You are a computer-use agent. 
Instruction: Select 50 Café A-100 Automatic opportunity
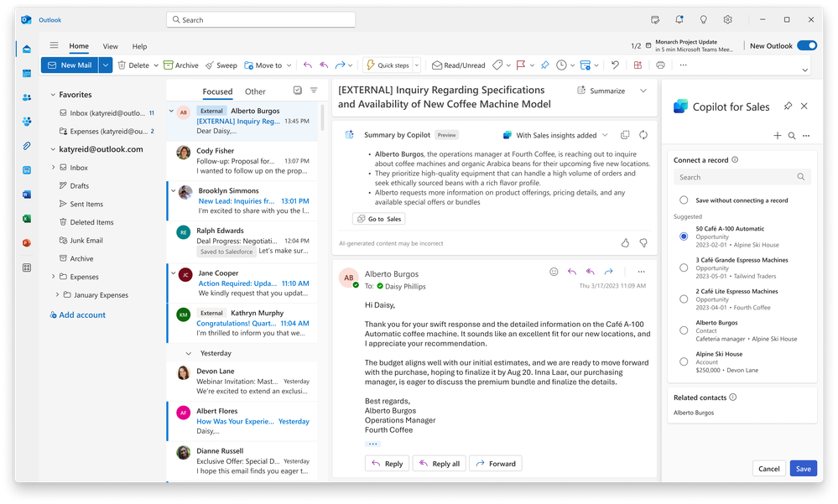(684, 236)
